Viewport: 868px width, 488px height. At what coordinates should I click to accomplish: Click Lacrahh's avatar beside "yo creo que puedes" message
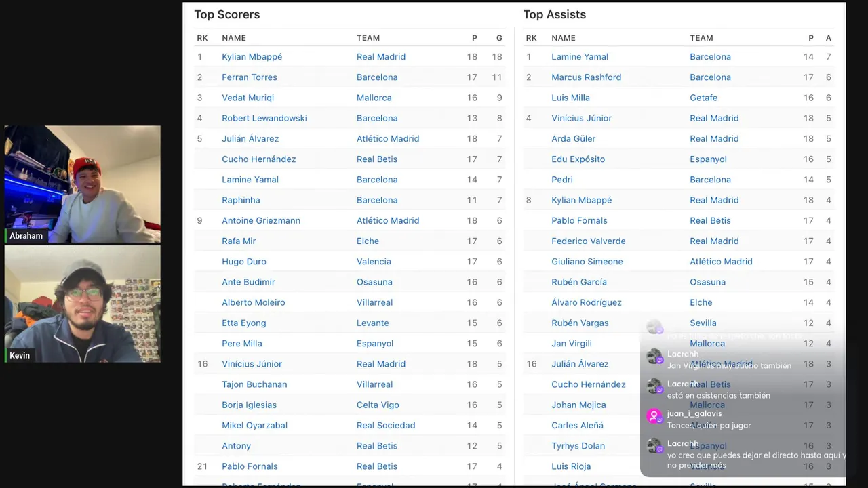[654, 446]
